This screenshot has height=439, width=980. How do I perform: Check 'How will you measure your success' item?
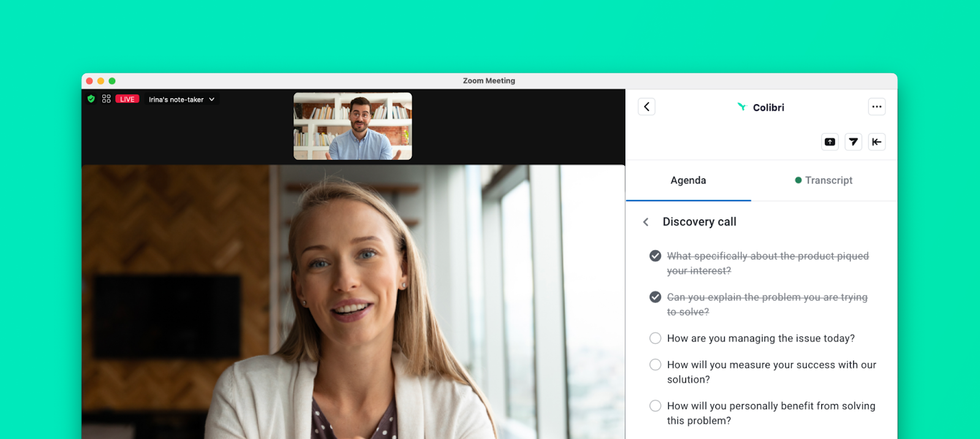[x=655, y=364]
